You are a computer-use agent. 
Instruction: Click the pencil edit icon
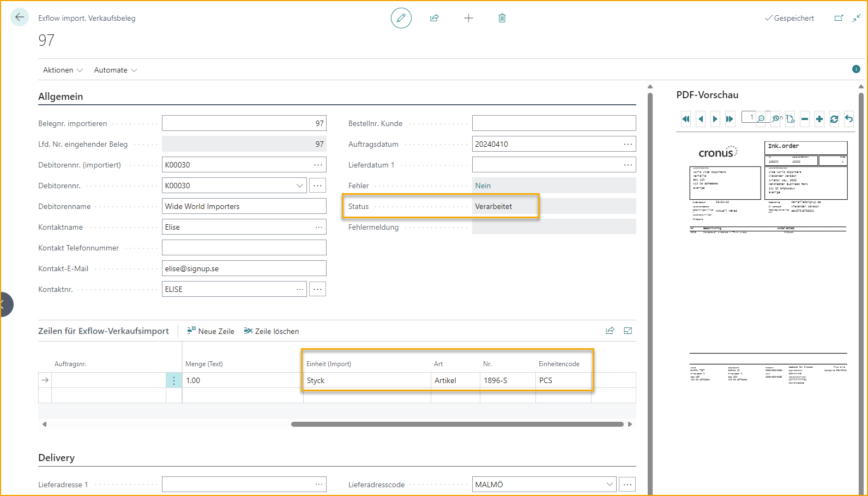401,18
